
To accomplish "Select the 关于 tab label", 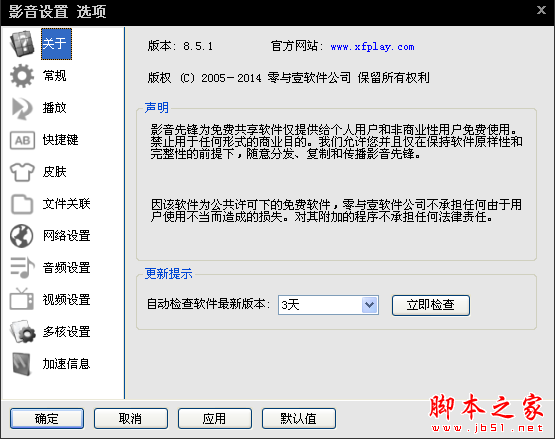I will pyautogui.click(x=56, y=44).
